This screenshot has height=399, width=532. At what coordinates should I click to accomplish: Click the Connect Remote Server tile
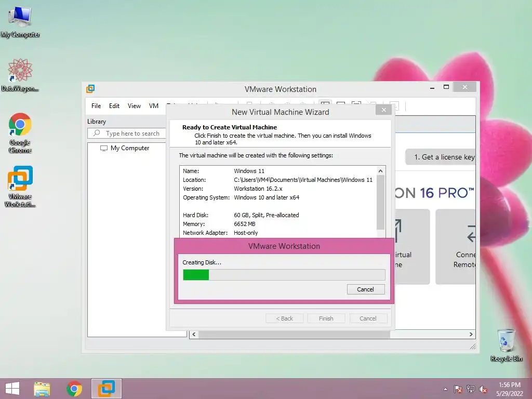pos(455,246)
